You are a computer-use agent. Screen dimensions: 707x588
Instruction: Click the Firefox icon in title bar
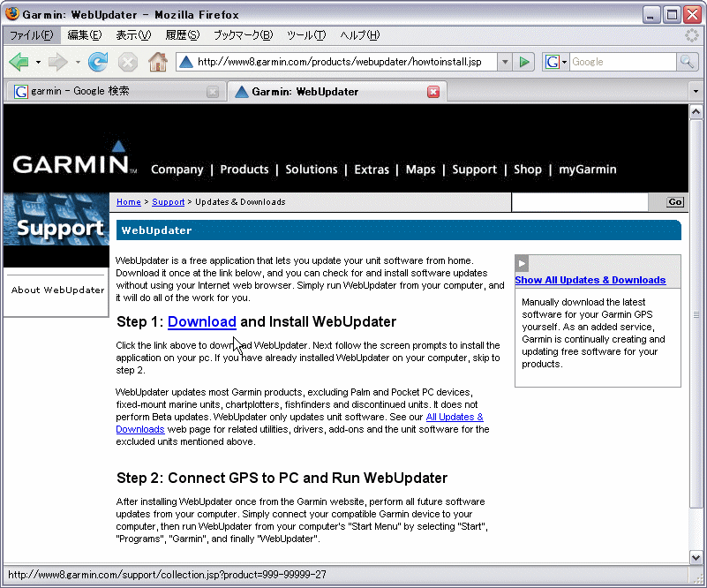[x=11, y=14]
